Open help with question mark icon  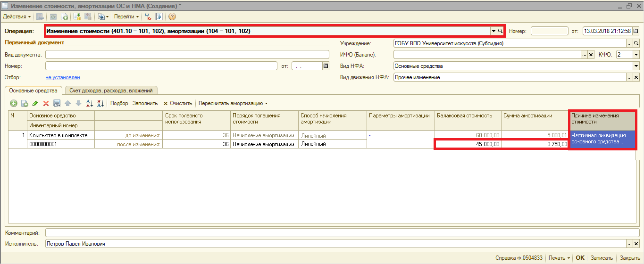tap(172, 16)
